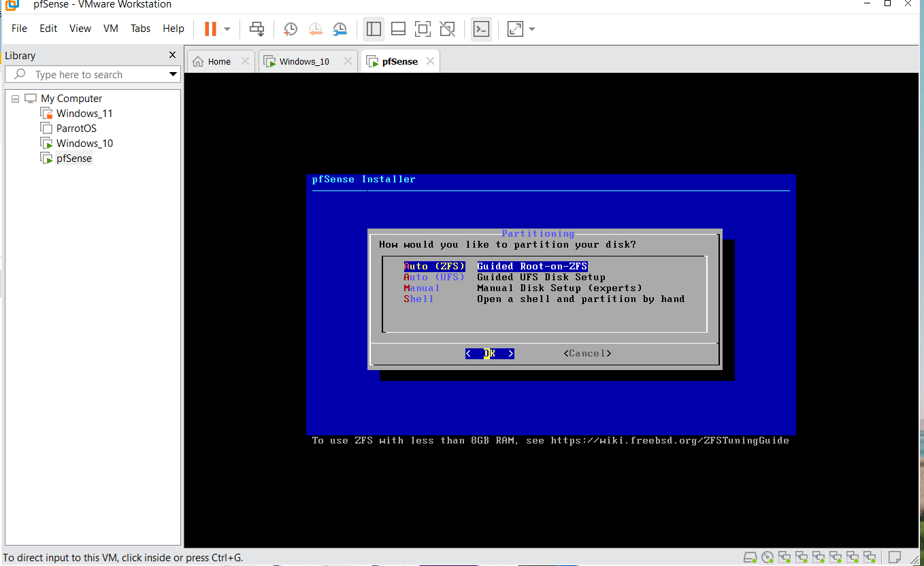Open the Help menu
This screenshot has height=566, width=924.
coord(174,29)
